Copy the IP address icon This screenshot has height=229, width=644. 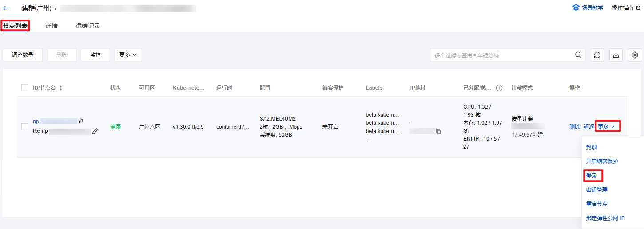pos(438,131)
